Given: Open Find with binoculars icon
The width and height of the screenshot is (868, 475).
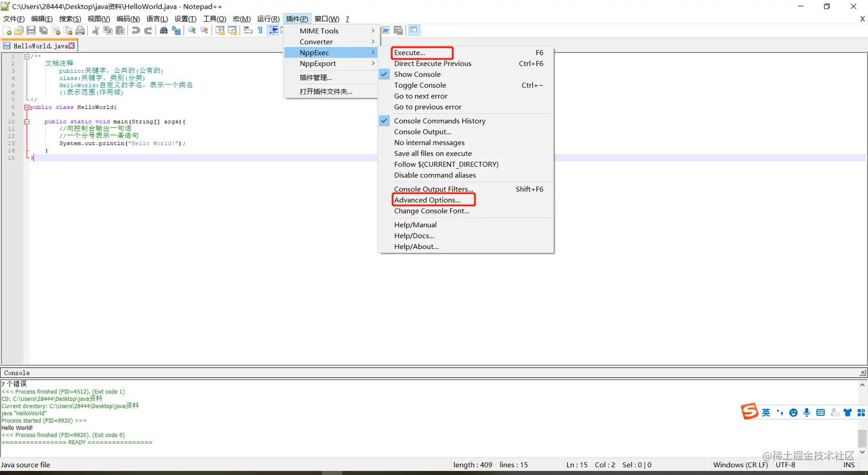Looking at the screenshot, I should pos(164,30).
